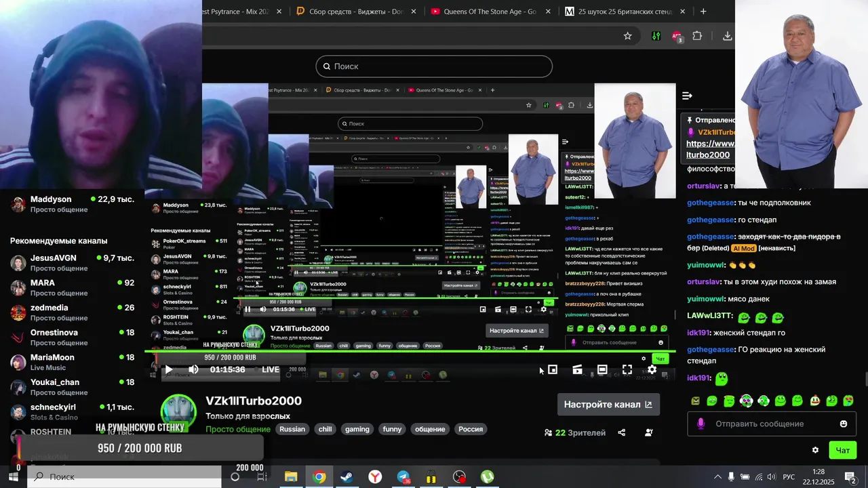Open the outer player settings gear

point(652,369)
